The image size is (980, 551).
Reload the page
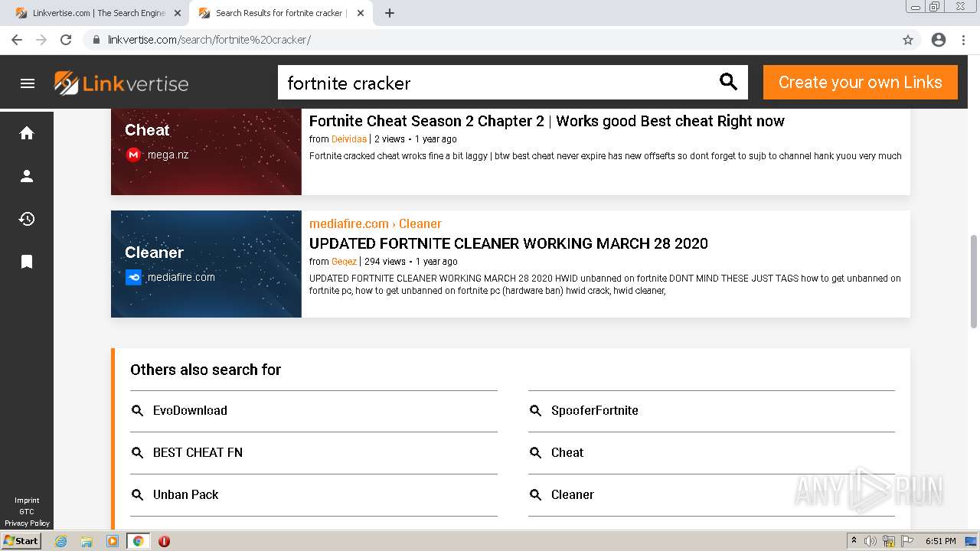pos(66,40)
